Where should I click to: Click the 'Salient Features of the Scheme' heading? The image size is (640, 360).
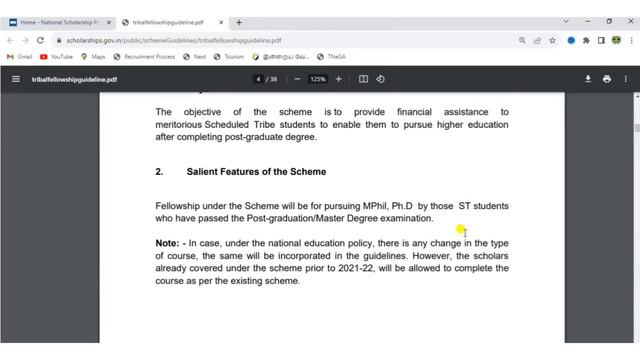click(x=256, y=172)
